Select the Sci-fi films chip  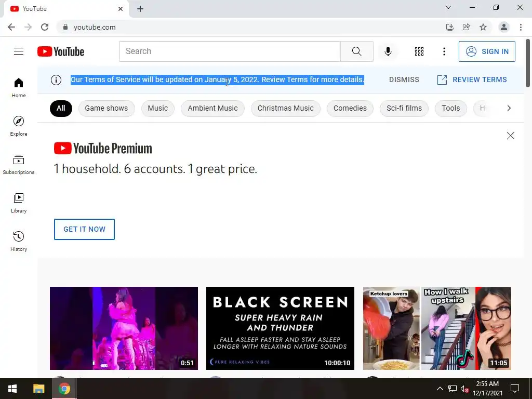pyautogui.click(x=404, y=108)
